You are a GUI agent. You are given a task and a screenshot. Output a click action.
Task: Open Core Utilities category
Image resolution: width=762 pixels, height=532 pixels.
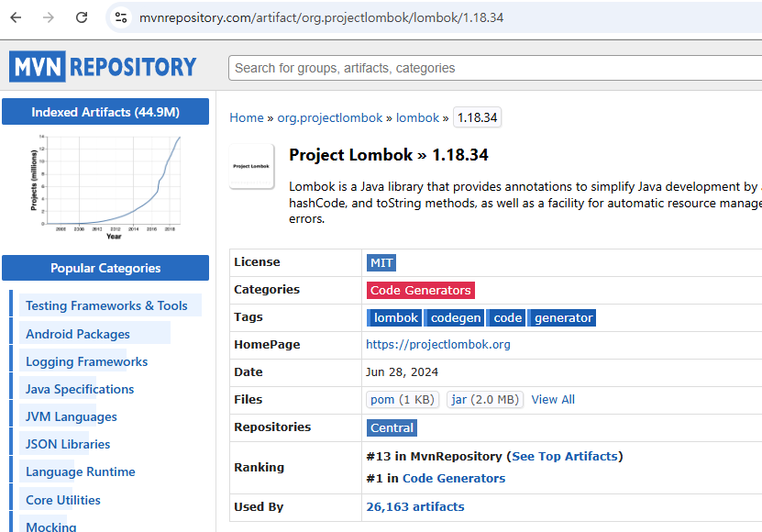coord(63,500)
